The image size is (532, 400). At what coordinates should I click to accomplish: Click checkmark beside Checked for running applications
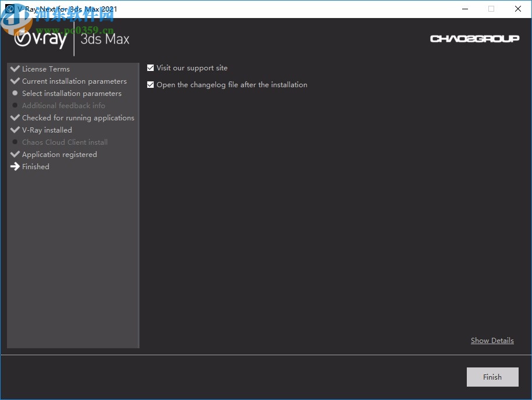tap(15, 117)
